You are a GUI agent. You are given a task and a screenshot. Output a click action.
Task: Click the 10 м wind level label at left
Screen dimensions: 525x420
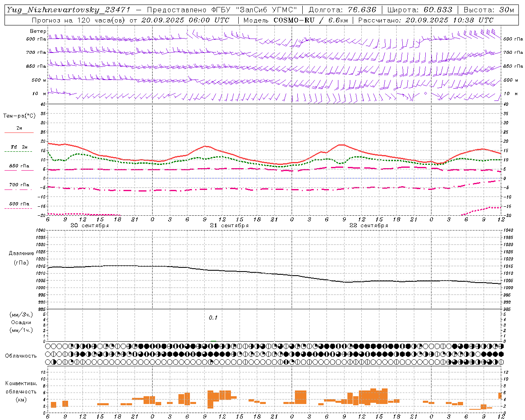pos(40,94)
